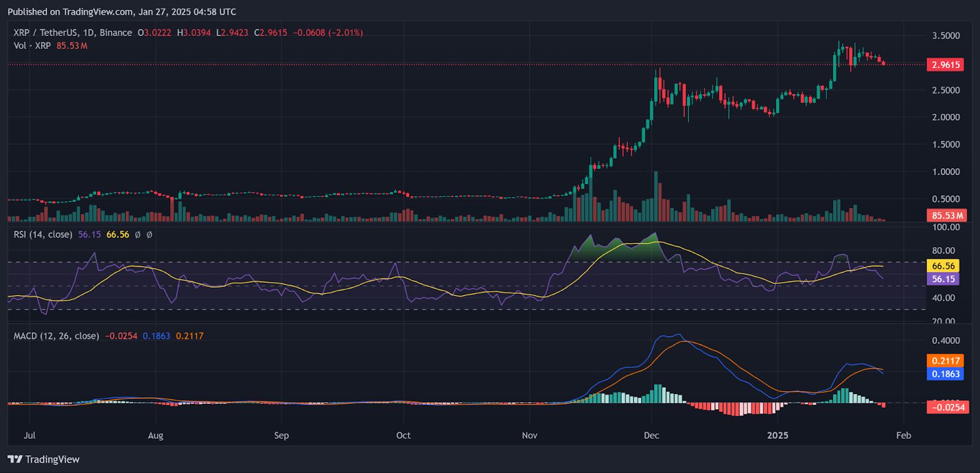This screenshot has width=980, height=473.
Task: Click the Oct label on time axis
Action: pyautogui.click(x=403, y=435)
